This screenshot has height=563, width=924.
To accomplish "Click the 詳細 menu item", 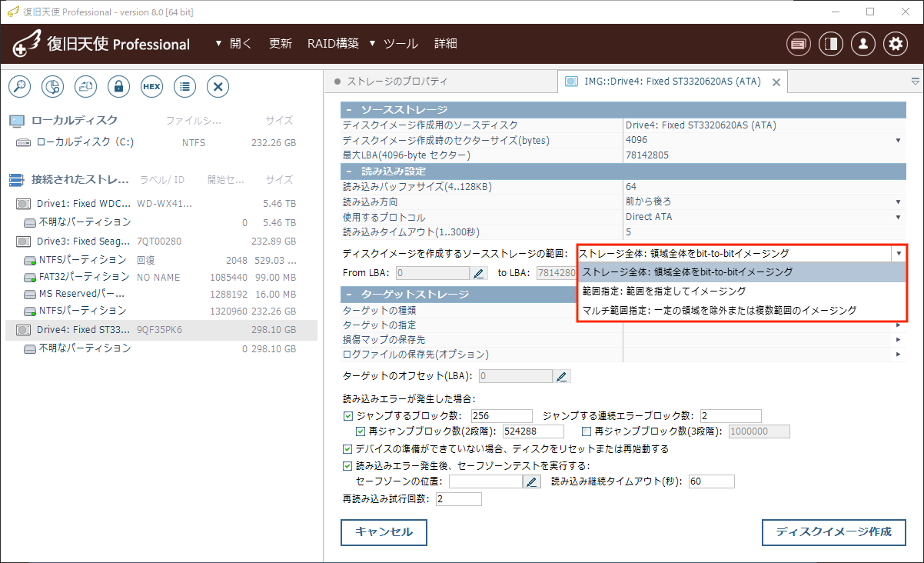I will tap(446, 44).
